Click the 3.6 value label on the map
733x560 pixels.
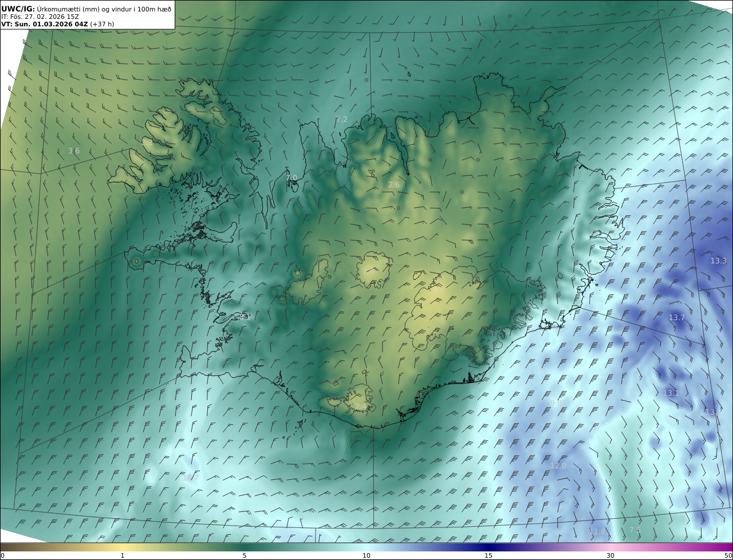[74, 151]
